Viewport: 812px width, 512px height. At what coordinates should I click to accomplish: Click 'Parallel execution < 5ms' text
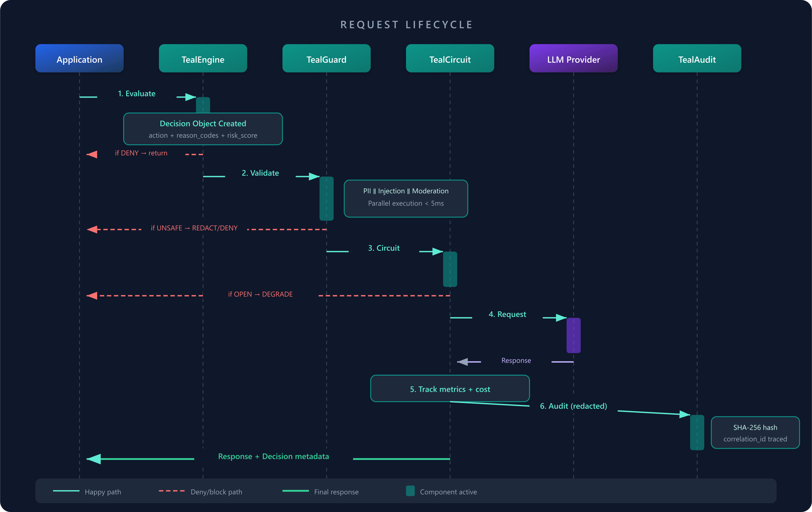pos(406,203)
